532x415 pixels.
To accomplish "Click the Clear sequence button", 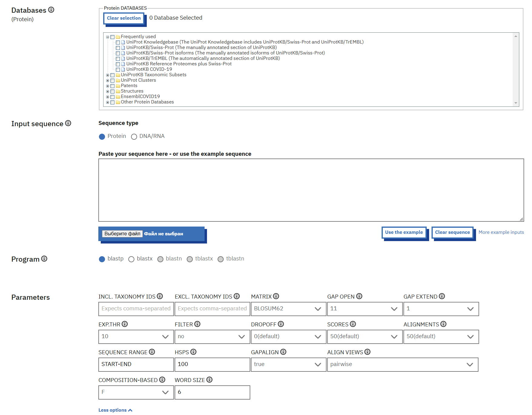I will click(x=452, y=232).
